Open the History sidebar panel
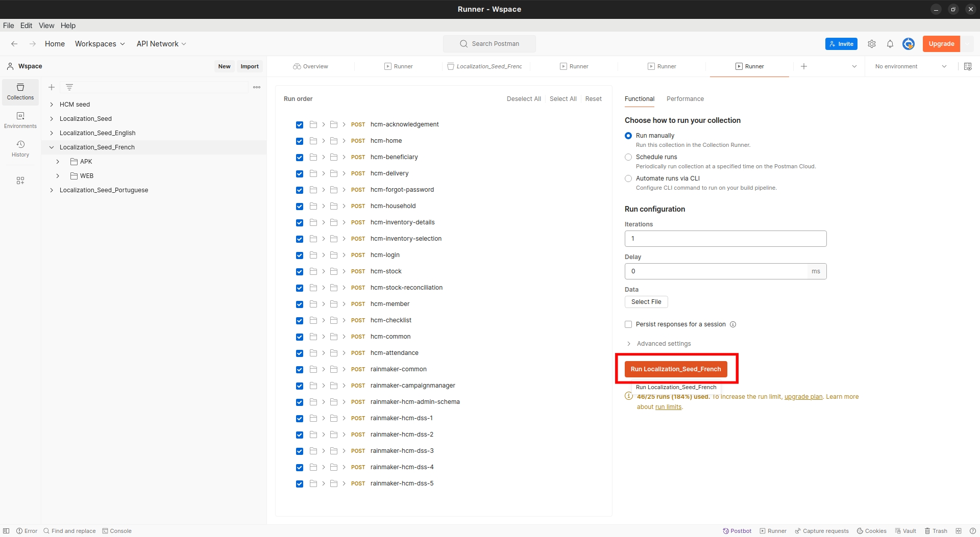 click(x=20, y=148)
